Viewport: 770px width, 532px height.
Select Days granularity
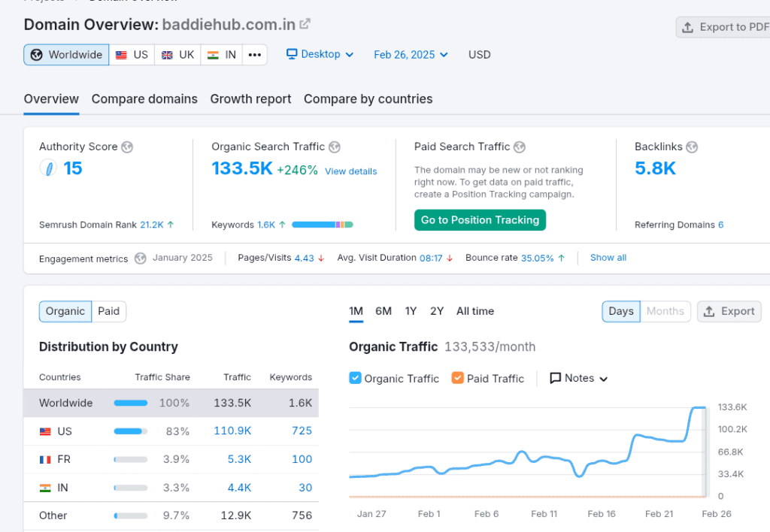point(621,312)
